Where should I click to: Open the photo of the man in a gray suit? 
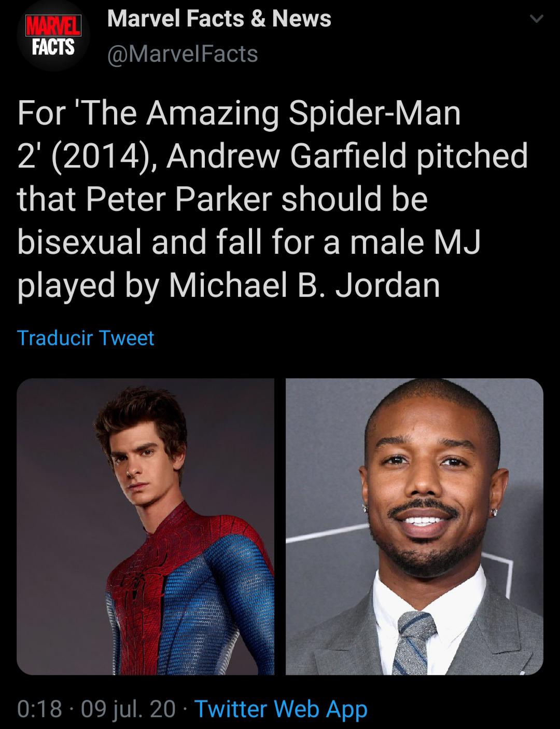pos(414,526)
